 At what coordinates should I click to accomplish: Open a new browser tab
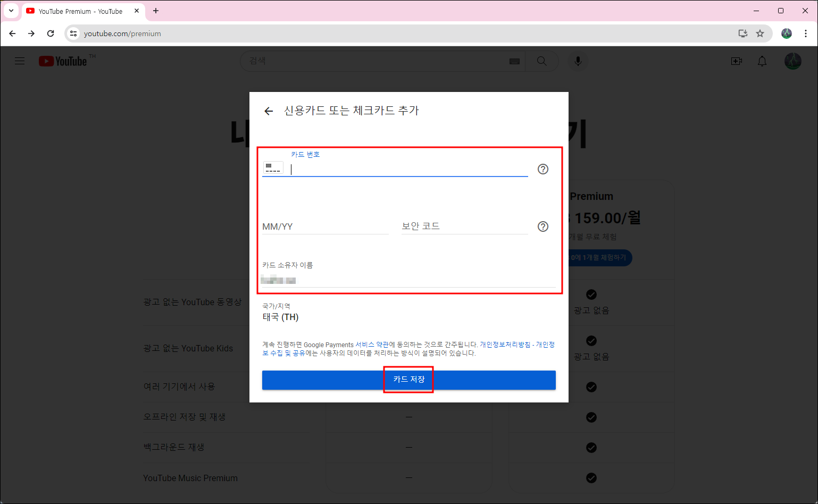point(156,11)
